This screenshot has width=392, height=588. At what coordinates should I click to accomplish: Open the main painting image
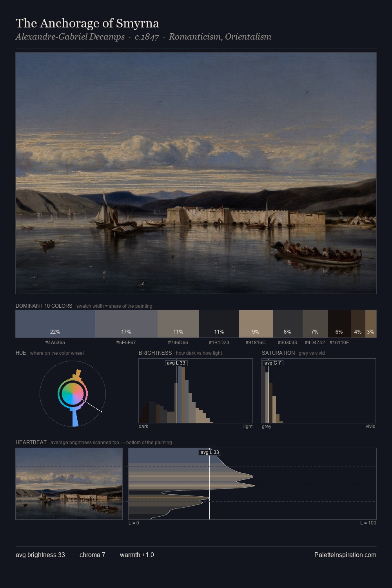pyautogui.click(x=196, y=173)
